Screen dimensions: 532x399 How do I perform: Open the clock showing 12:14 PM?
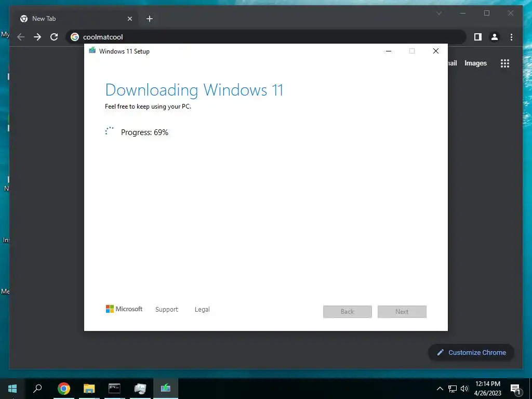(487, 389)
